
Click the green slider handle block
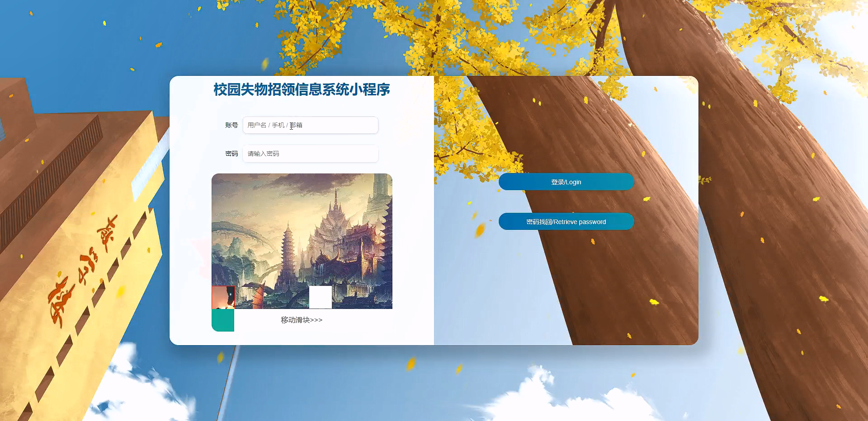223,320
